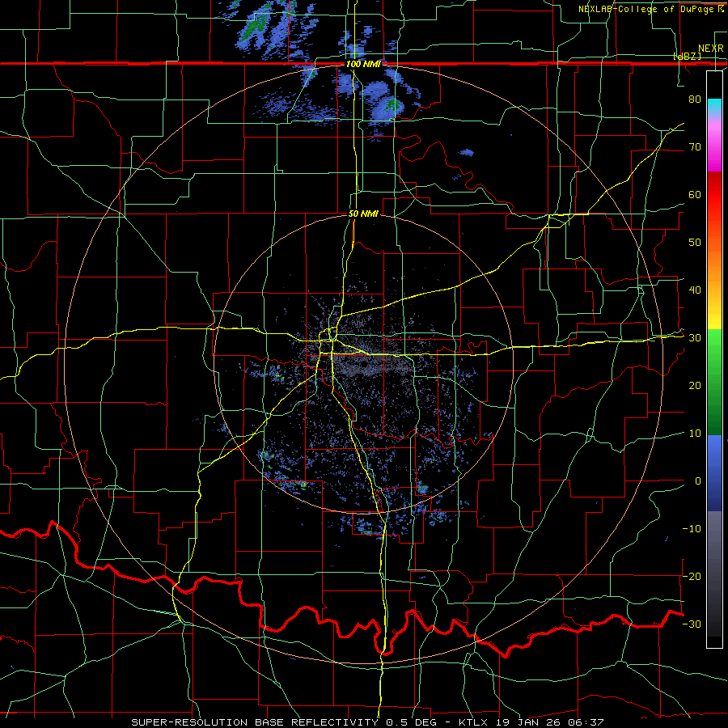Click the 80 value on the dBZ scale
The image size is (728, 728).
(695, 99)
